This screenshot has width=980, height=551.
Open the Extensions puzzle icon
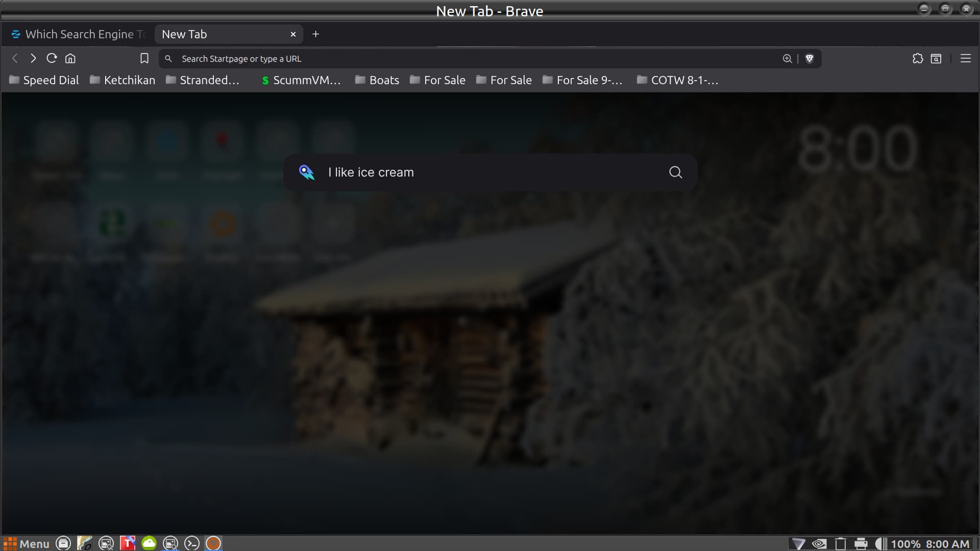coord(917,59)
